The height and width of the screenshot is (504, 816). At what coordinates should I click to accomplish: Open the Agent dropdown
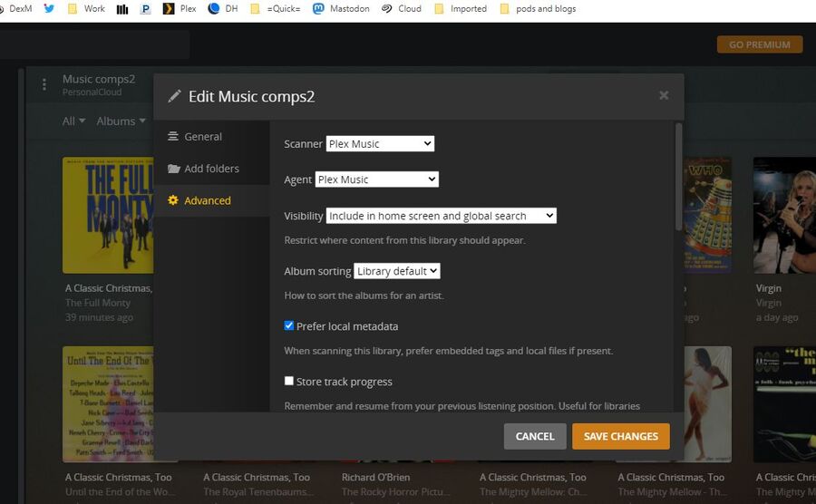point(377,179)
